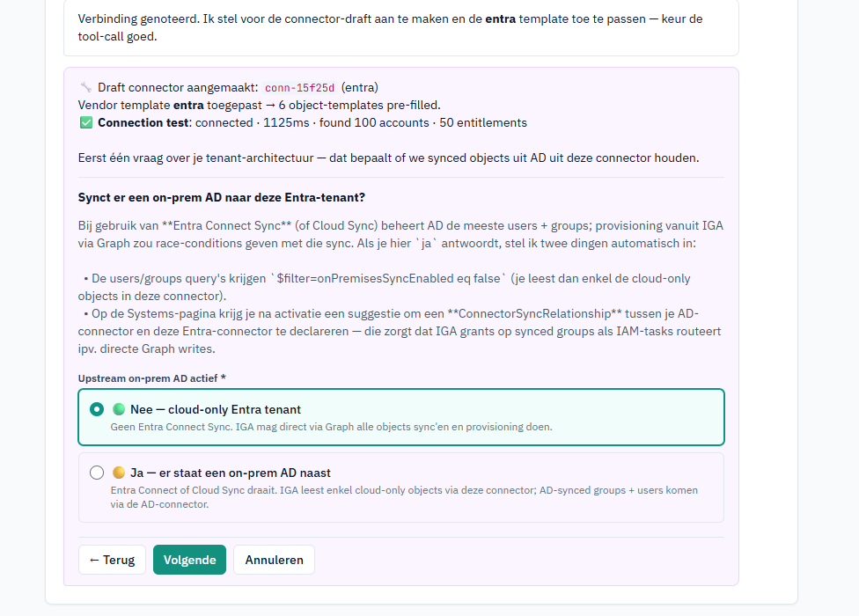Select the Ja on-prem AD radio button
Viewport: 859px width, 616px height.
point(97,473)
